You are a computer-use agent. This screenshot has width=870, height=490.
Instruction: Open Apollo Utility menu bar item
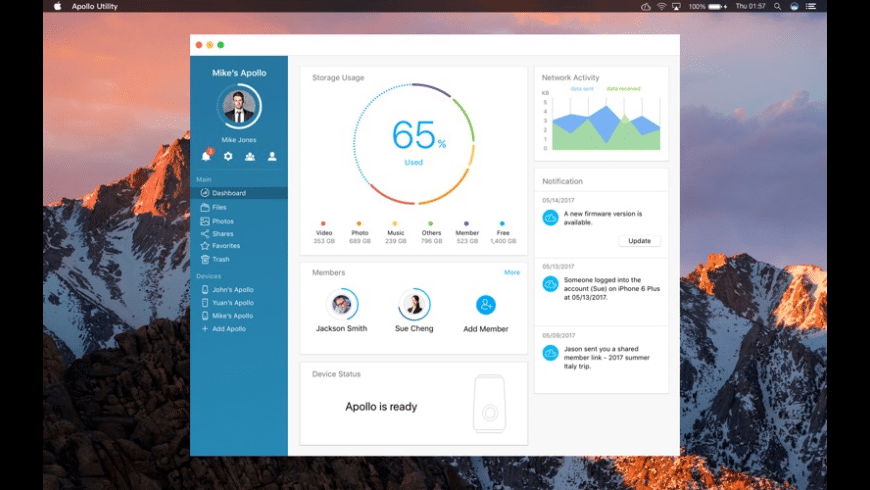[94, 6]
